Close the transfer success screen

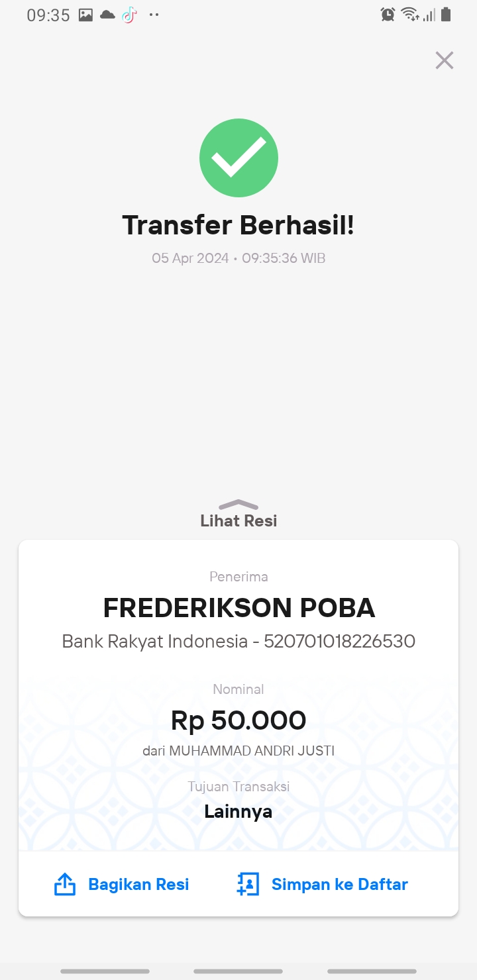click(x=444, y=60)
